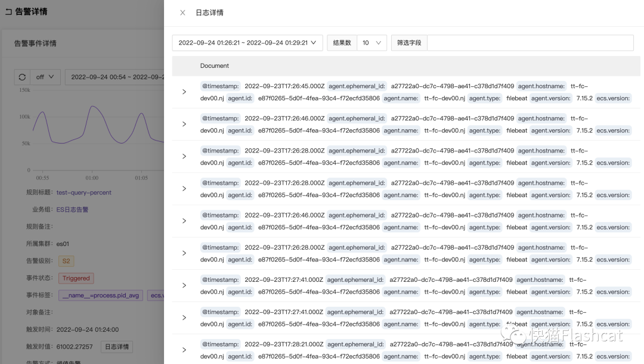Screen dimensions: 644x364
Task: Click the cluster name es01
Action: [x=63, y=244]
